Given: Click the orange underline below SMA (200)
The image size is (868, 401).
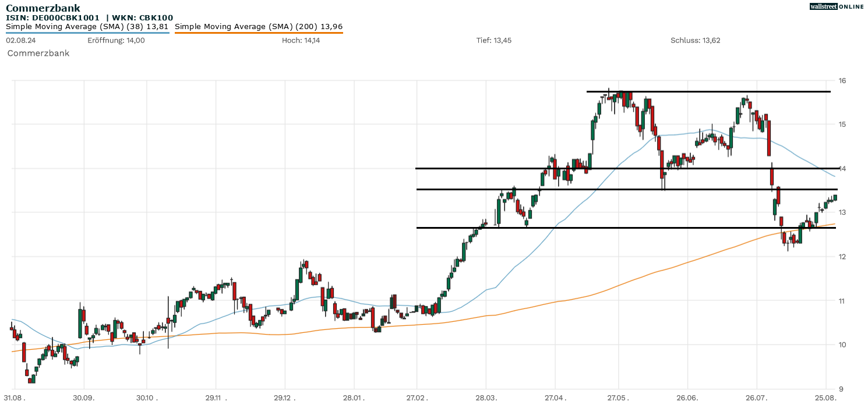Looking at the screenshot, I should [259, 33].
